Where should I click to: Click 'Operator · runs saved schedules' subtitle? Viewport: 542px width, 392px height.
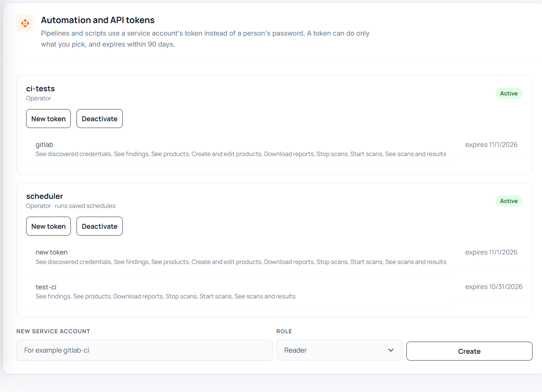click(x=71, y=206)
